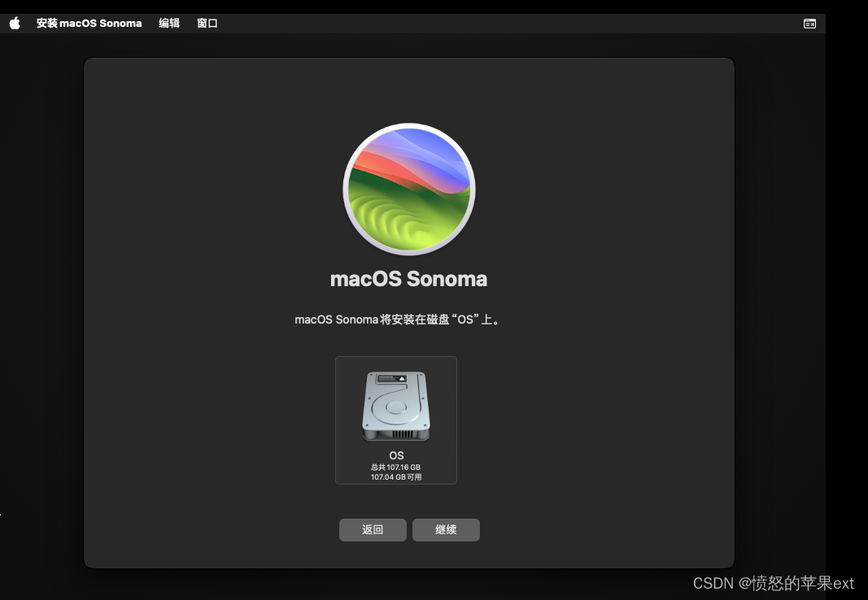Open the Apple menu
This screenshot has width=868, height=600.
coord(15,24)
